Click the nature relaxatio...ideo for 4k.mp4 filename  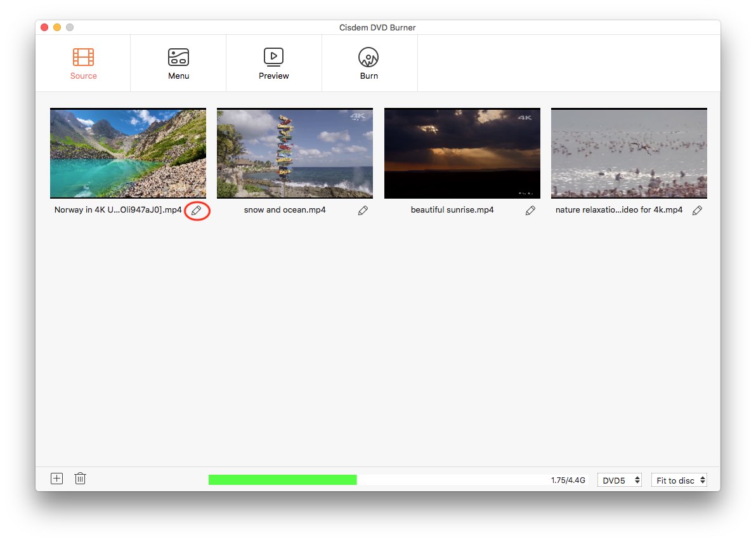click(x=618, y=210)
